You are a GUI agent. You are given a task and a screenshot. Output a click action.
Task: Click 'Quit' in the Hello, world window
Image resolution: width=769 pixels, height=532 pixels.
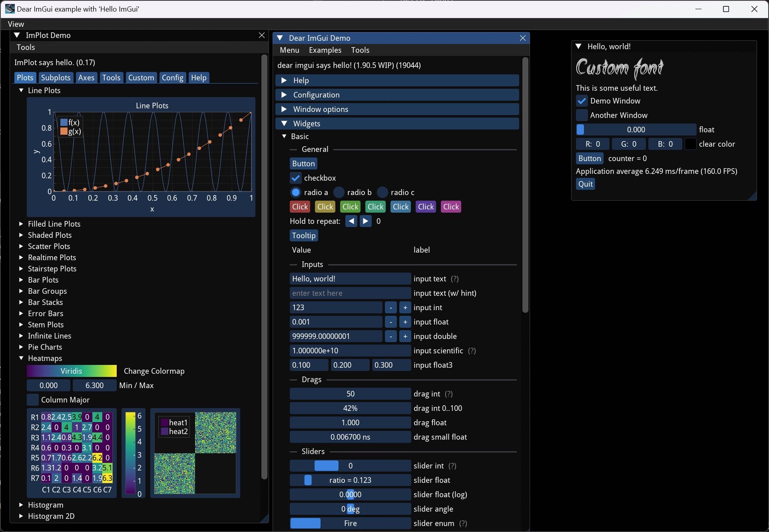click(585, 184)
